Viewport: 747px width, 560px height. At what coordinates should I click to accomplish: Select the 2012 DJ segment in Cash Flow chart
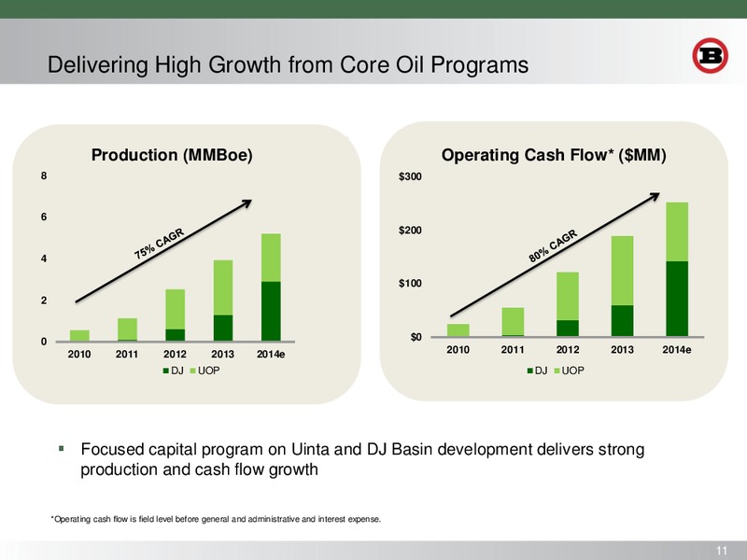tap(568, 329)
